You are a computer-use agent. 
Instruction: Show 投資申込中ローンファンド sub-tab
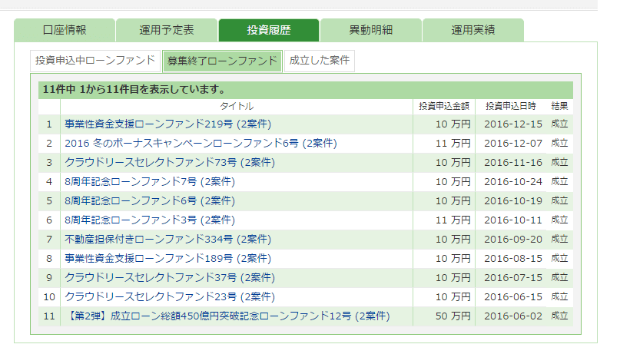[95, 61]
